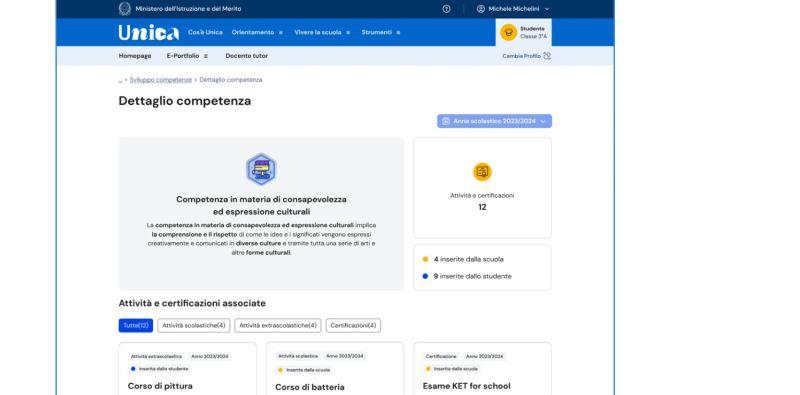Viewport: 800px width, 395px height.
Task: Open the Anno scolastico 2023/2024 dropdown
Action: tap(494, 121)
